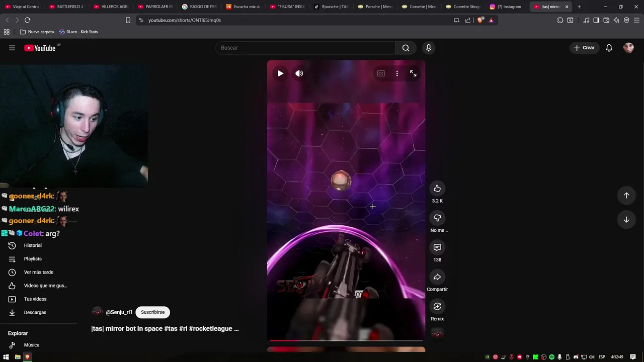Go to the previous Short arrow
Image resolution: width=644 pixels, height=362 pixels.
pos(626,195)
